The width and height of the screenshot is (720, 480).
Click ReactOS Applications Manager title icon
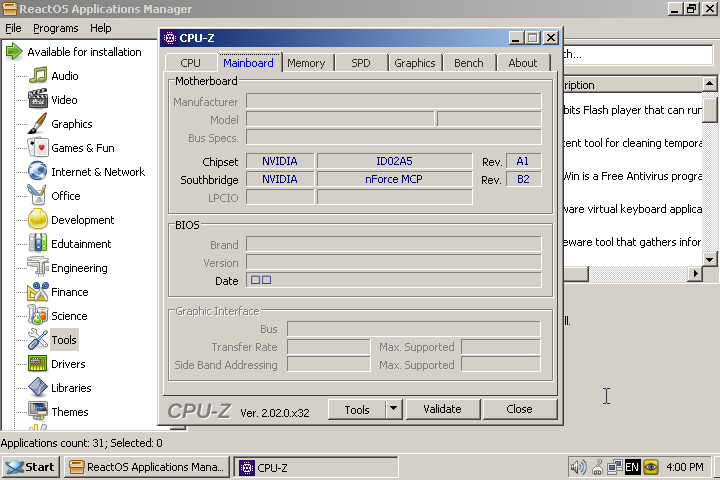click(x=10, y=9)
